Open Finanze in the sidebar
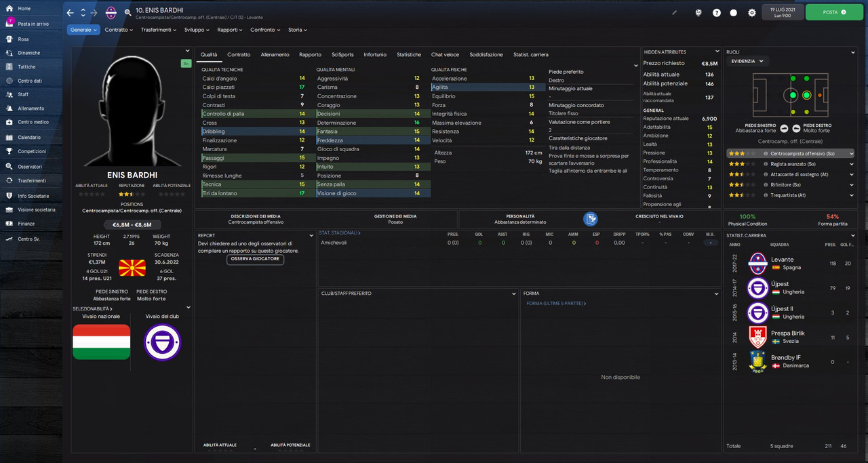Viewport: 868px width, 463px height. pos(26,223)
